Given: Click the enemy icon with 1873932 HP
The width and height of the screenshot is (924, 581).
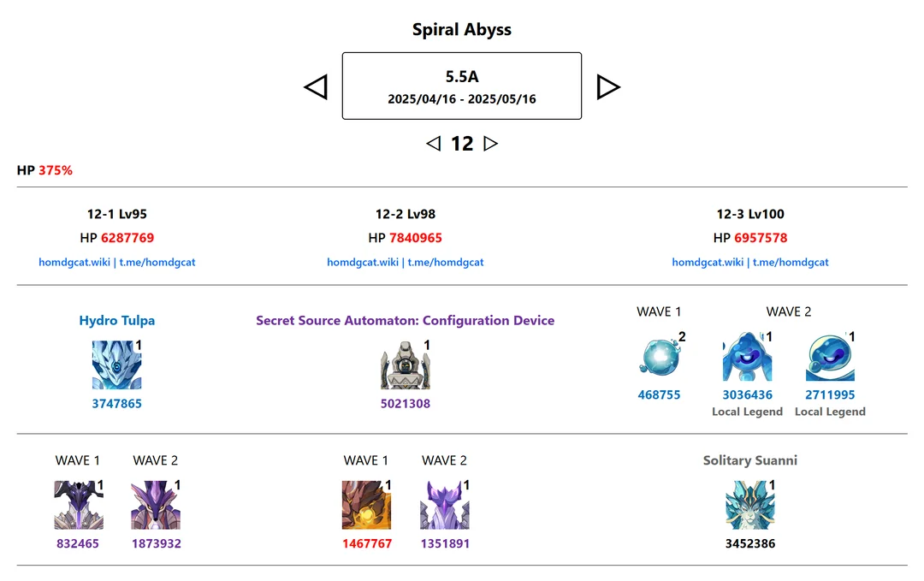Looking at the screenshot, I should click(x=156, y=505).
